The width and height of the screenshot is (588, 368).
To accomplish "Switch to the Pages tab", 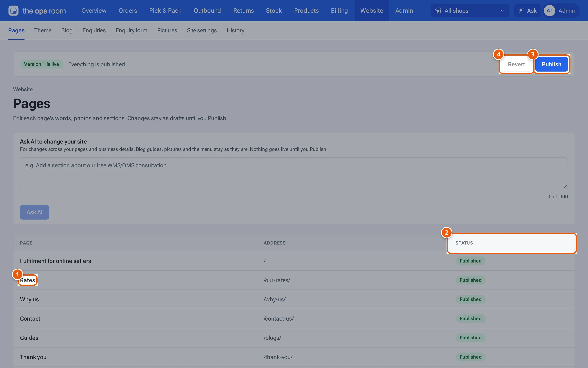I will pyautogui.click(x=16, y=30).
